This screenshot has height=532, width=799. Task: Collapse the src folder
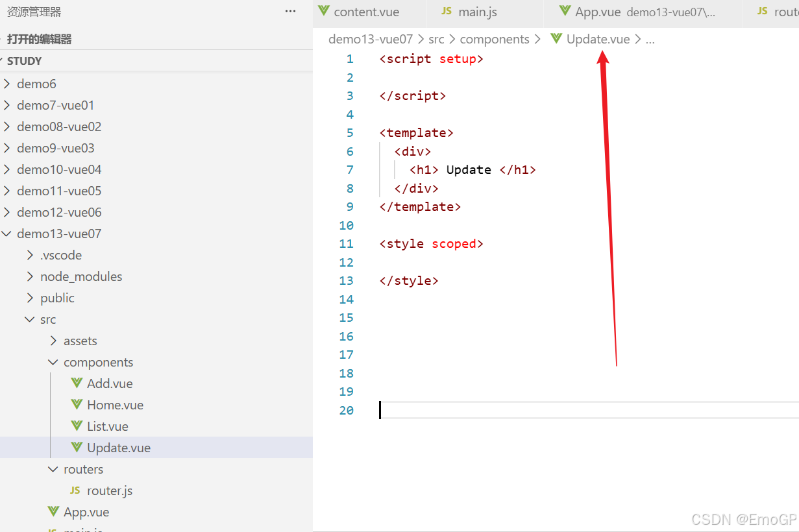pos(31,319)
